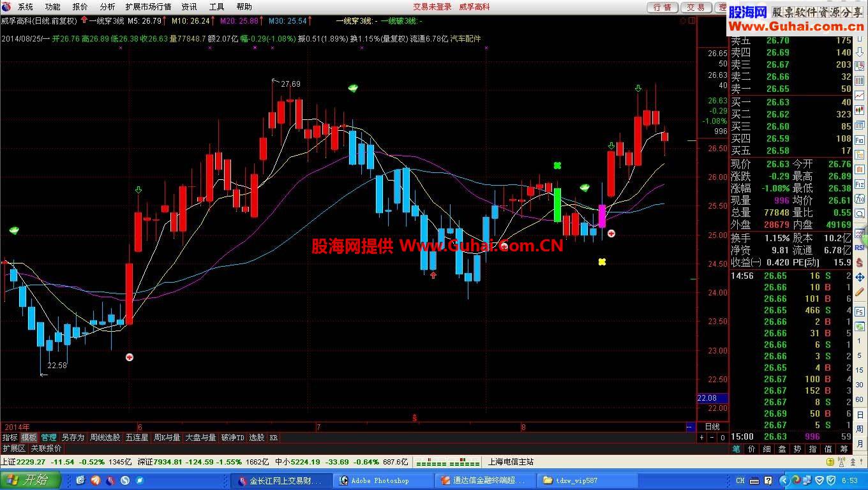868x490 pixels.
Task: Select the 指标 tab below chart
Action: 10,438
